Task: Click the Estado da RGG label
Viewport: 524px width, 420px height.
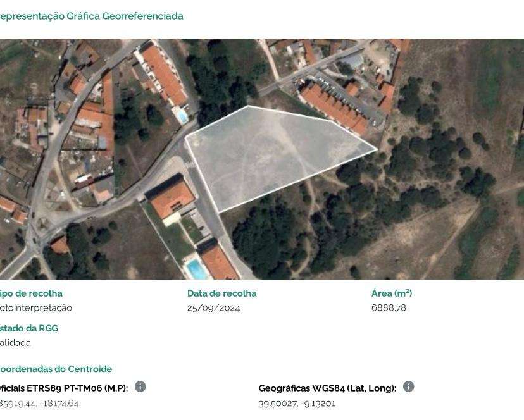Action: point(29,328)
